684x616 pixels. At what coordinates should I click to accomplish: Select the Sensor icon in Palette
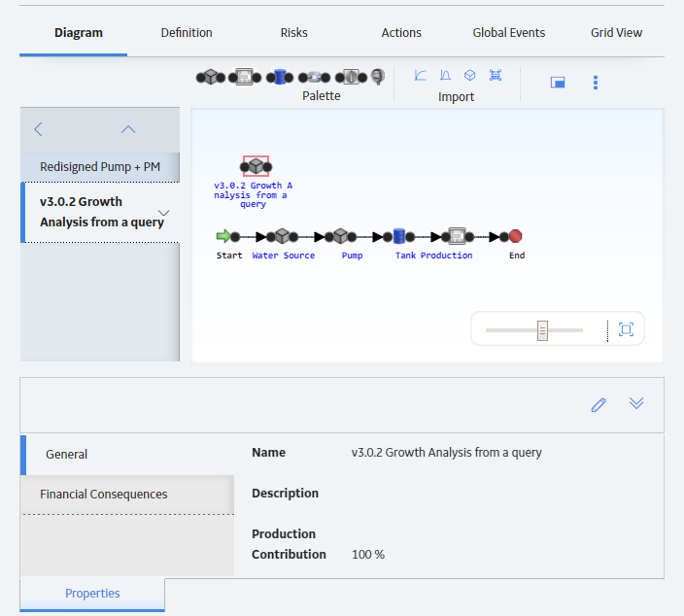(x=378, y=77)
